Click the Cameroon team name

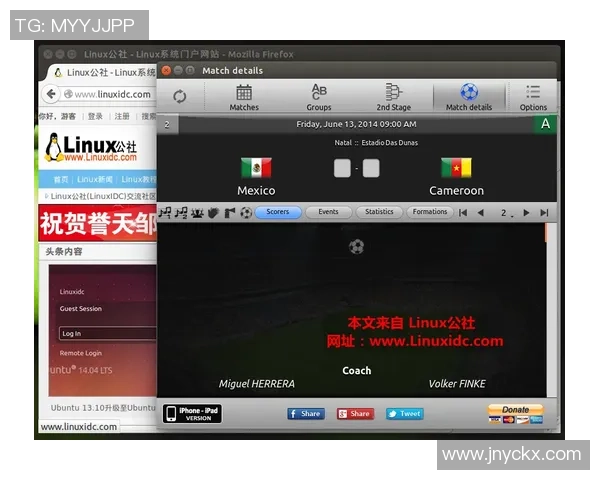456,190
